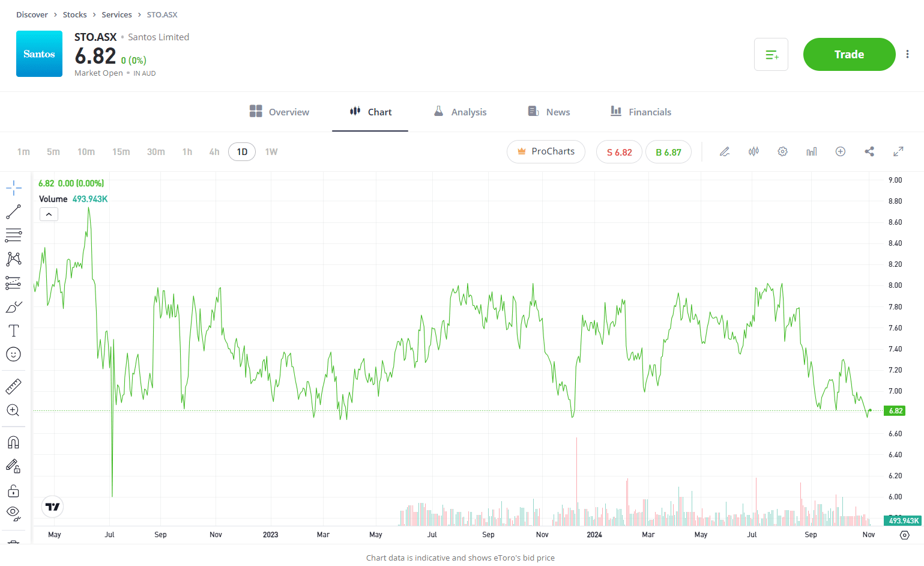Screen dimensions: 924x566
Task: Open the three-dot more options menu
Action: (907, 54)
